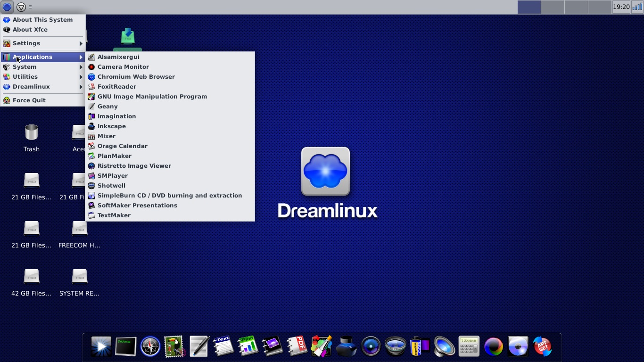Launch the film roll dock icon
The image size is (644, 362).
pos(420,347)
